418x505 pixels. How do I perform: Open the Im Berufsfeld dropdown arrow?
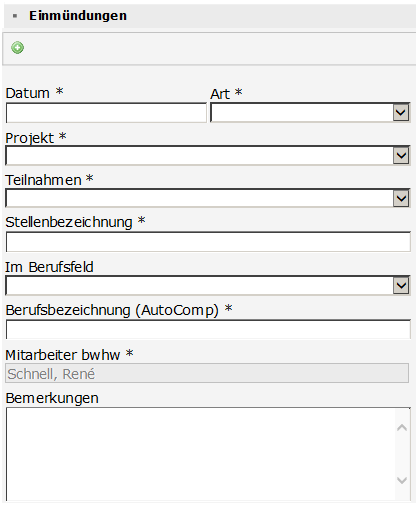click(x=401, y=286)
